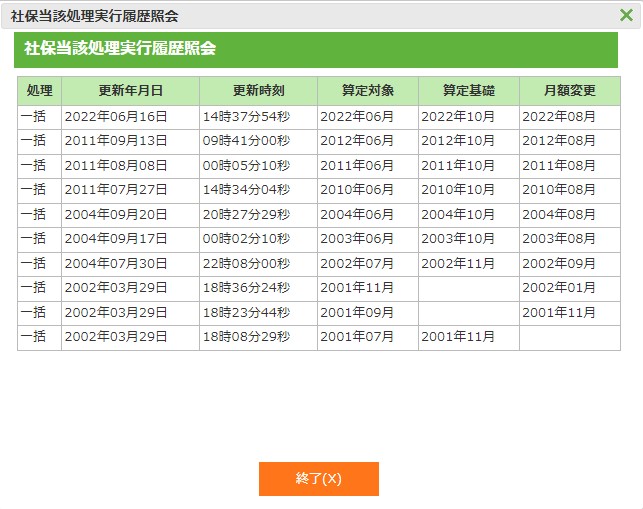643x509 pixels.
Task: Click the time 18時36分24秒
Action: coord(246,288)
